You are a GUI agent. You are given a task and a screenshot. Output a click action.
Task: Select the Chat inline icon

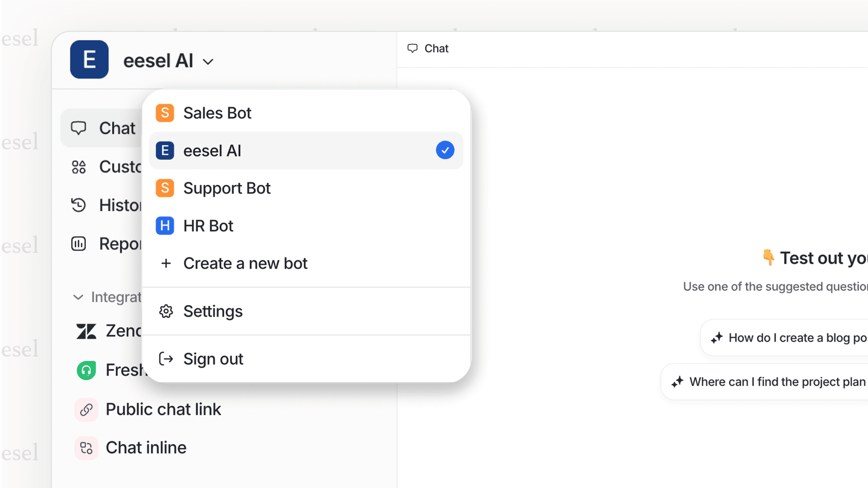(86, 448)
